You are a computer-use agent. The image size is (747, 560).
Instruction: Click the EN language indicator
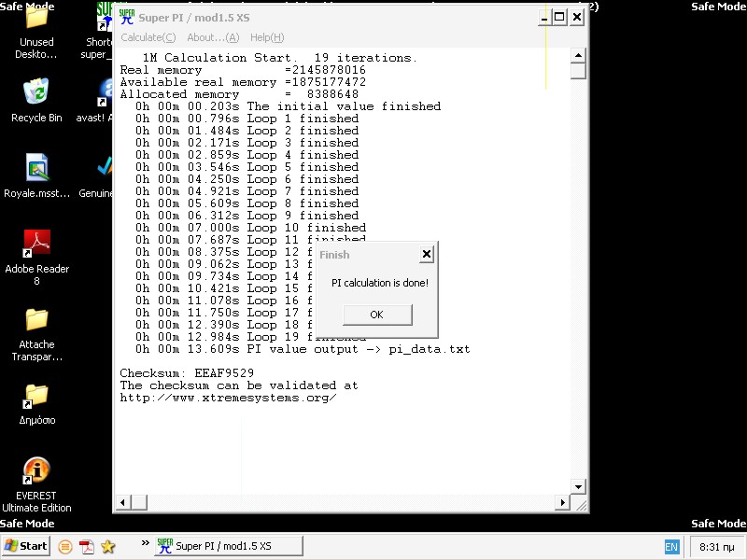[x=671, y=547]
